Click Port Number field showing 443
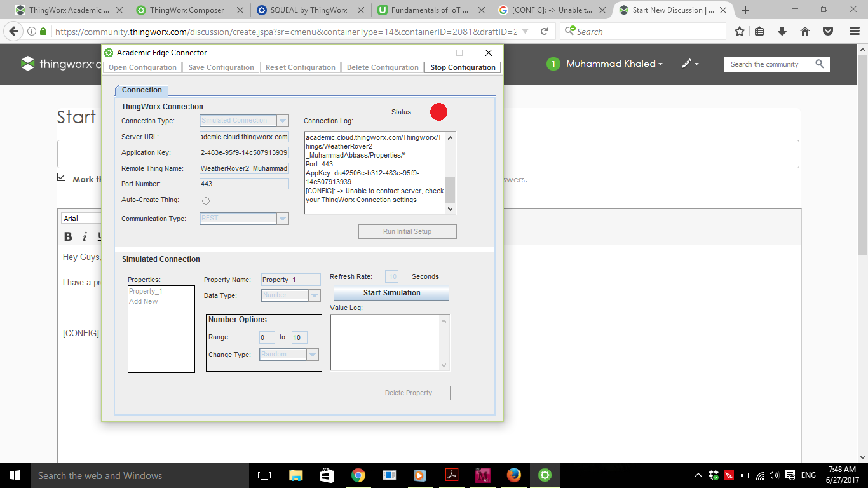Viewport: 868px width, 488px height. [244, 184]
